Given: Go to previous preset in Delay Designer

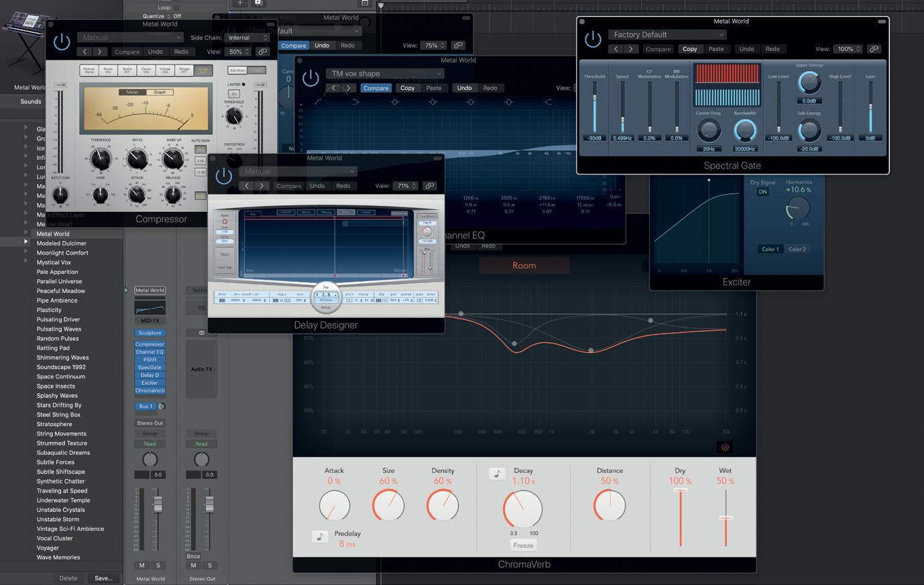Looking at the screenshot, I should [247, 186].
